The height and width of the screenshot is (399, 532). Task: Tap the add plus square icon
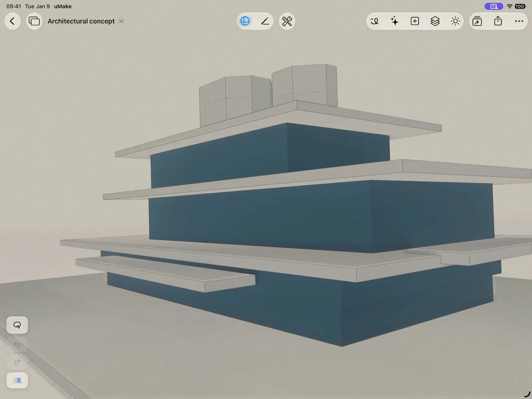click(415, 21)
